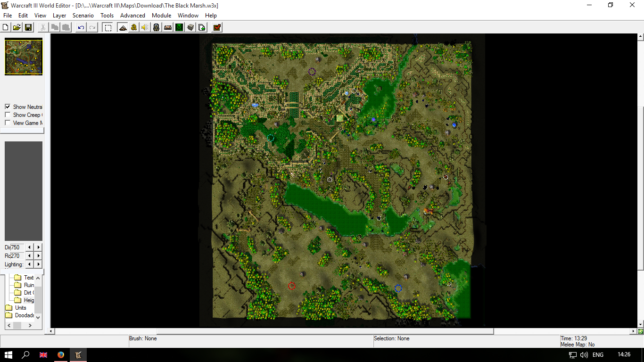Click the Test Map checkmark icon
Image resolution: width=644 pixels, height=362 pixels.
[x=217, y=27]
